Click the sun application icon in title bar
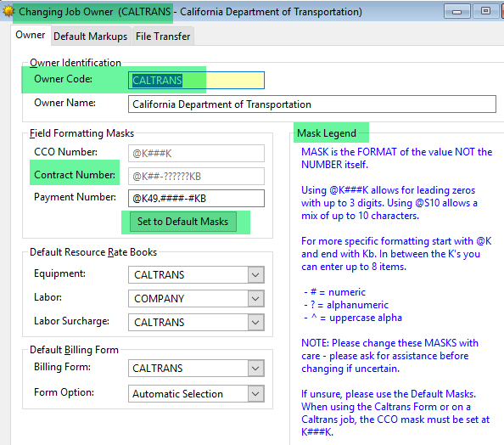 click(x=8, y=12)
